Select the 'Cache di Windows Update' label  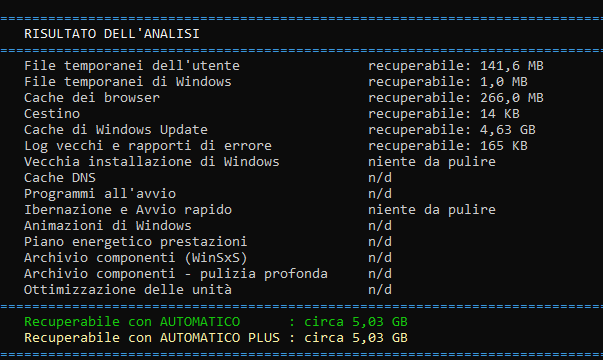tap(116, 130)
